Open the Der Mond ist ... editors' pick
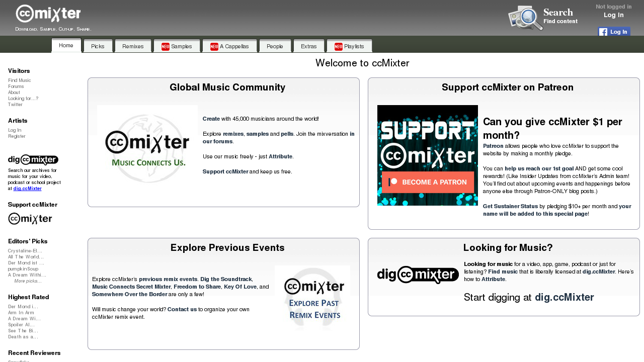This screenshot has width=644, height=362. [26, 263]
